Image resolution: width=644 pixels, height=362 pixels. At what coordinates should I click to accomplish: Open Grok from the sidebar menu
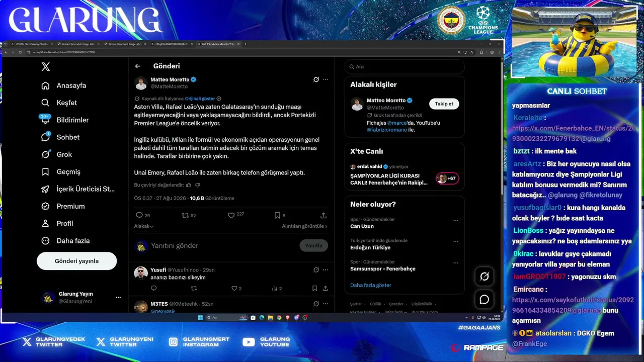point(57,154)
